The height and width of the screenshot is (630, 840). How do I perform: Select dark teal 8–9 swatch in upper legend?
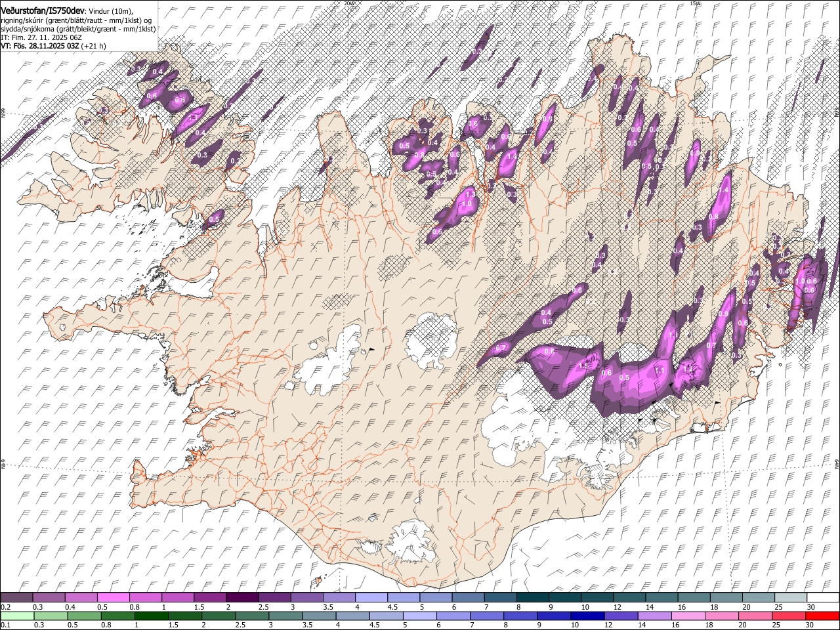click(x=533, y=598)
